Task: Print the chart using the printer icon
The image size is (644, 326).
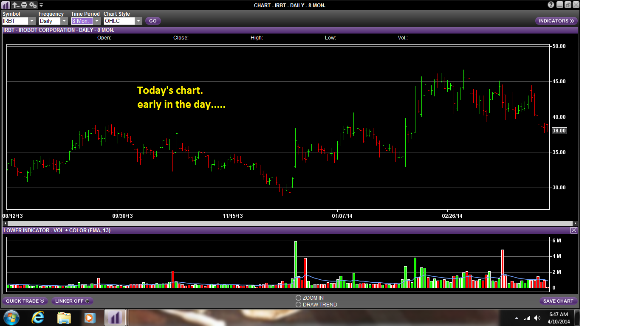Action: 24,5
